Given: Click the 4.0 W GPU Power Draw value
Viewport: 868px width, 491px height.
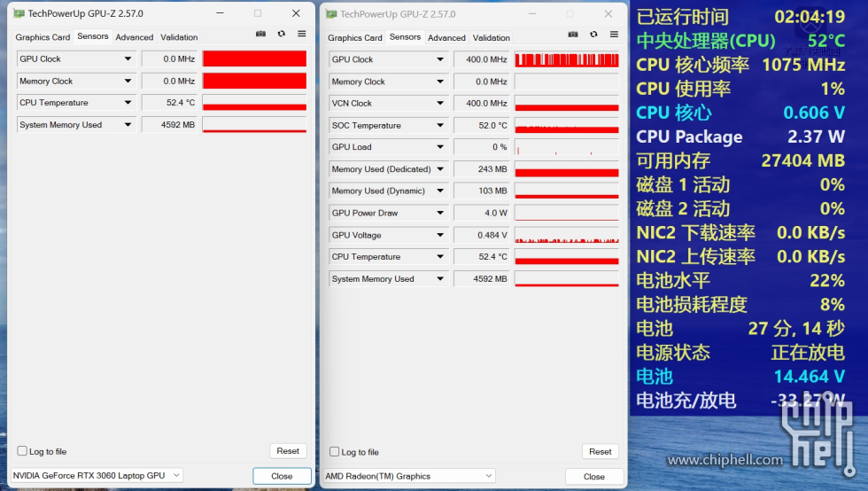Looking at the screenshot, I should [481, 213].
